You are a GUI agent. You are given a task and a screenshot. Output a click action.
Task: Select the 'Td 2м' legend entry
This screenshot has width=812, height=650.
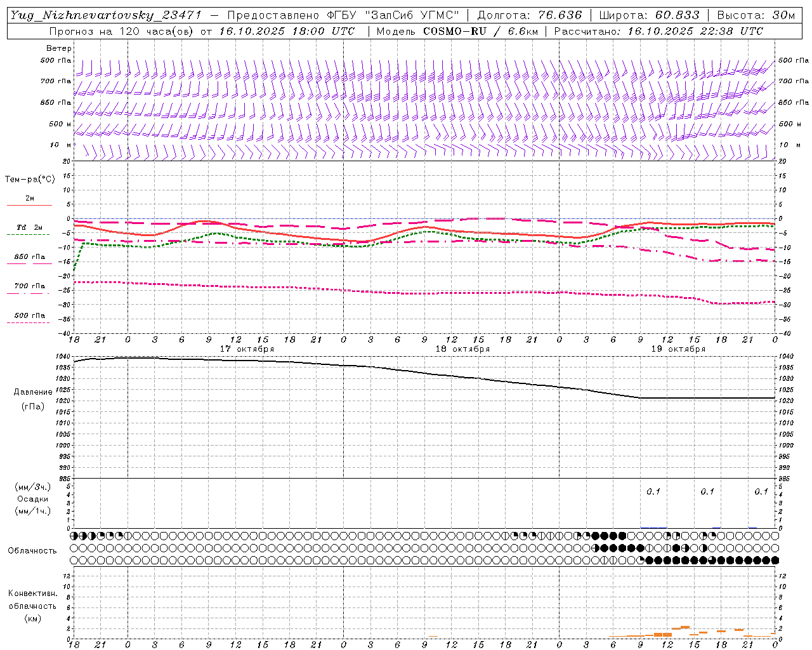pyautogui.click(x=29, y=227)
